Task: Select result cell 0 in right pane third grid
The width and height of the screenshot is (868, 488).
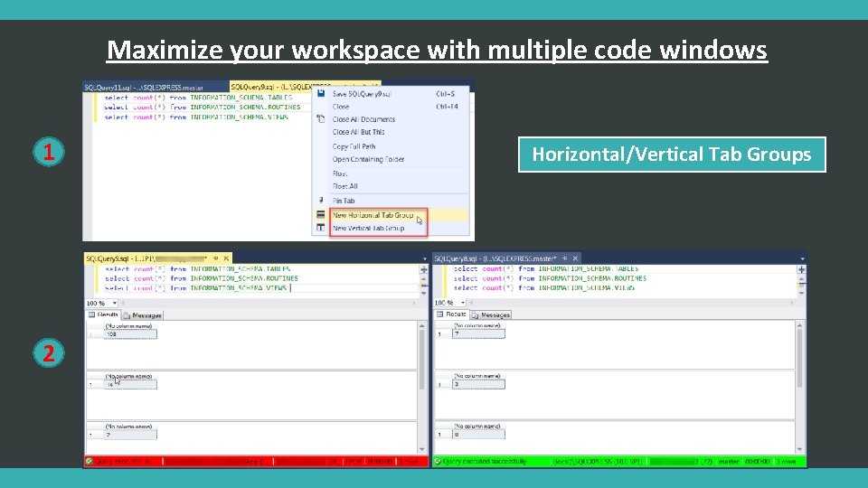Action: pos(479,435)
